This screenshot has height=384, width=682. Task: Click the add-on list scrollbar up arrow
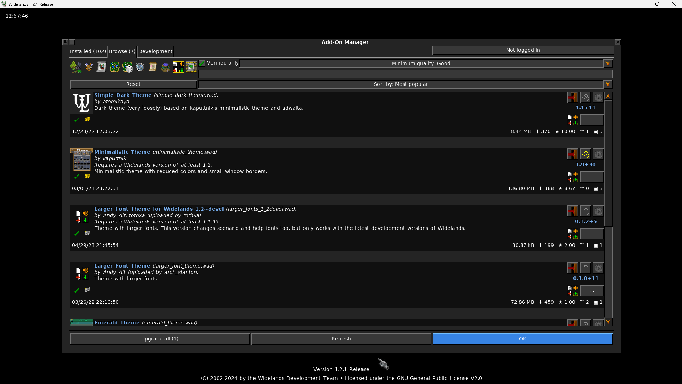[608, 95]
